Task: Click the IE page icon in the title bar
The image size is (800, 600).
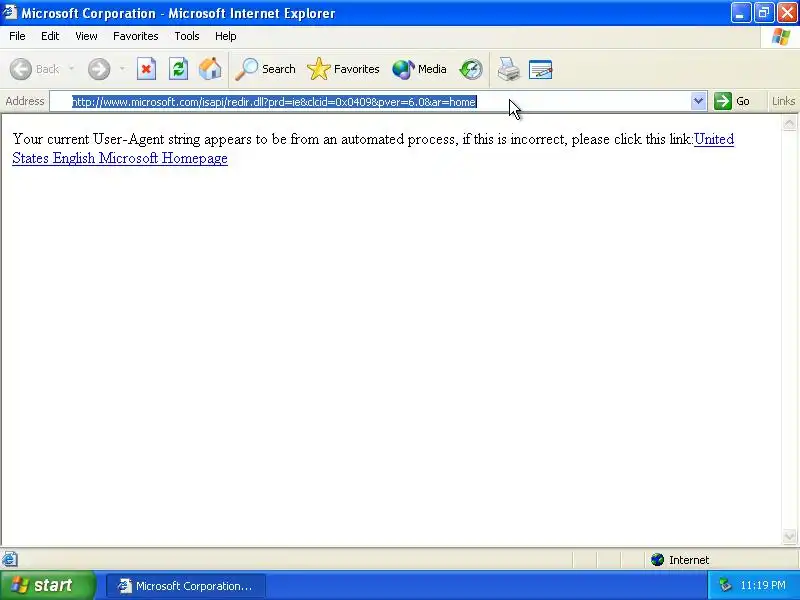Action: pyautogui.click(x=9, y=12)
